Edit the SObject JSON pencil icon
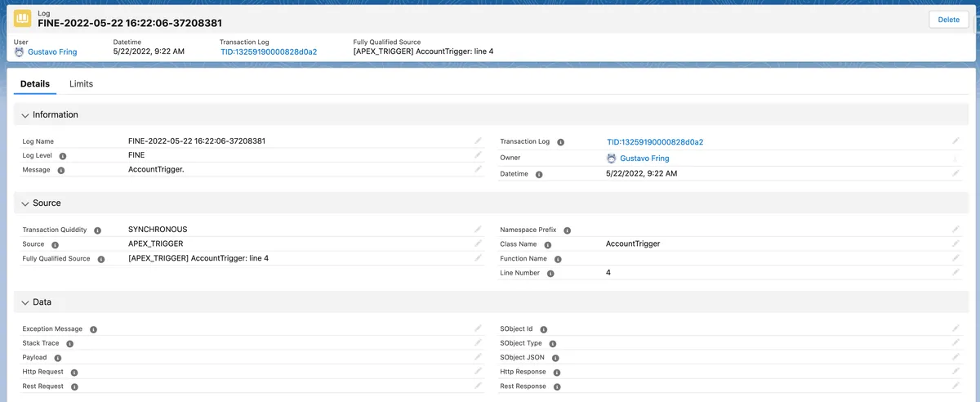This screenshot has height=402, width=980. [x=955, y=357]
